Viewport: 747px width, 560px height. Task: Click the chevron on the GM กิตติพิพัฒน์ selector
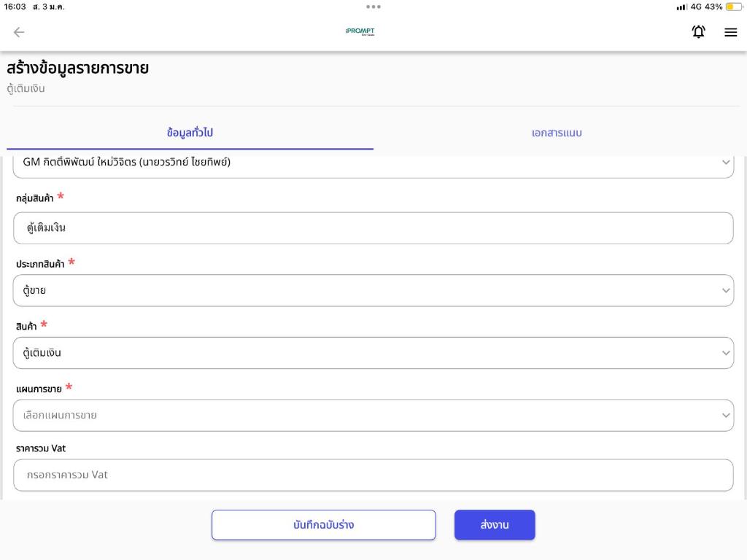click(x=725, y=162)
